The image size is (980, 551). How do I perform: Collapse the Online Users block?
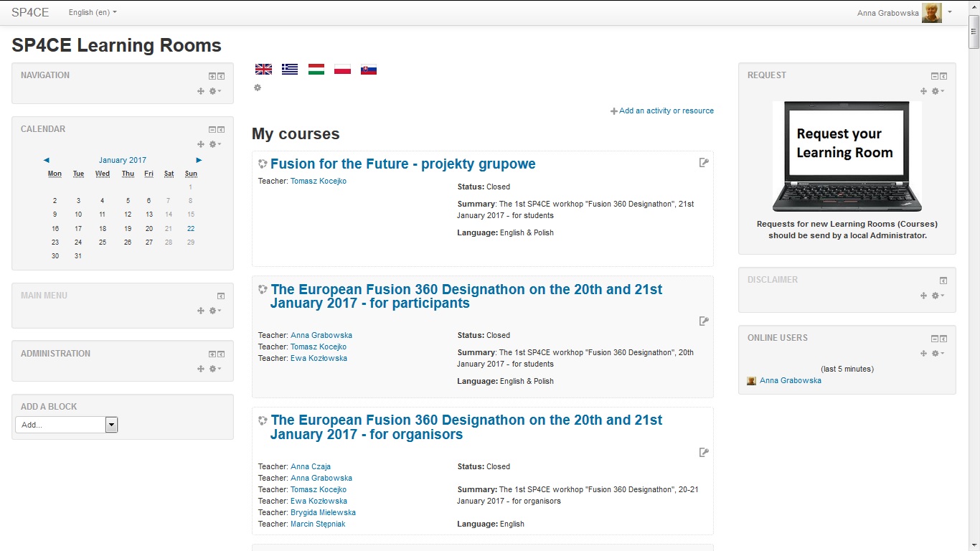(935, 339)
